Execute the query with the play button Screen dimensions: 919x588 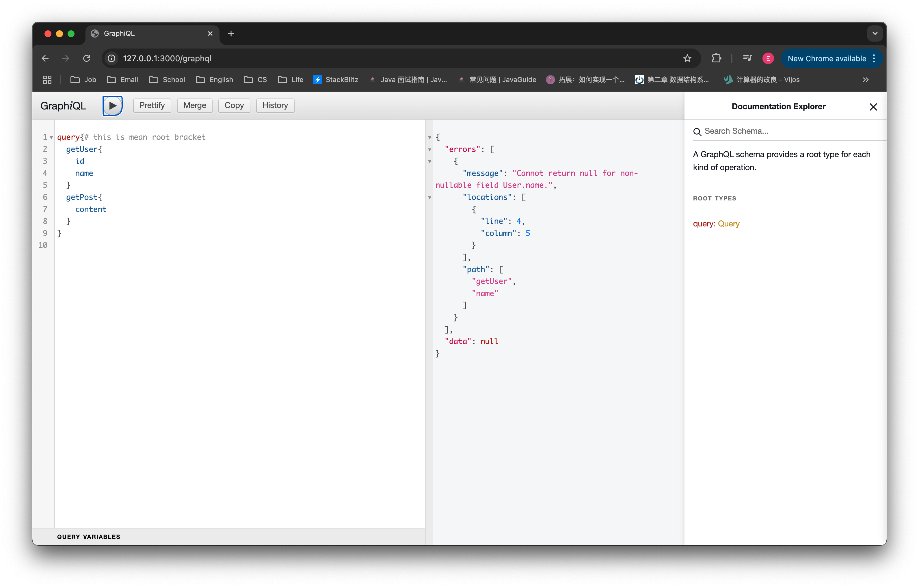tap(112, 105)
